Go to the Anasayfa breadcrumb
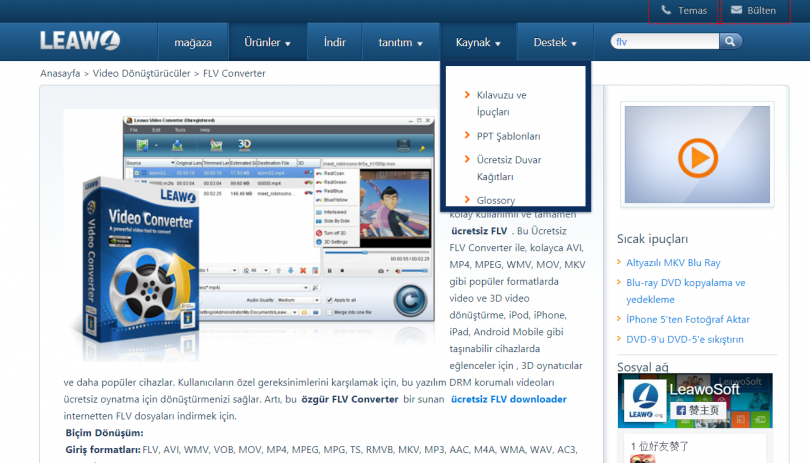810x463 pixels. 60,73
